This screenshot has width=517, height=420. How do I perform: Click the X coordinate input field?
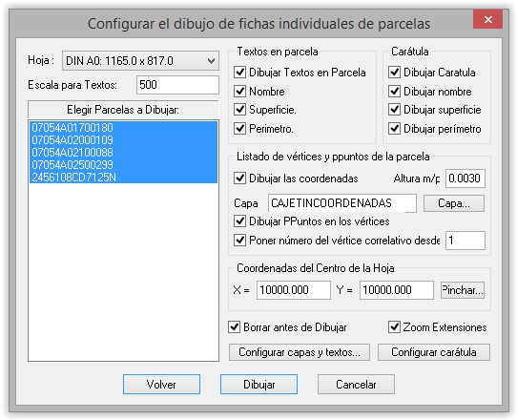pos(294,290)
